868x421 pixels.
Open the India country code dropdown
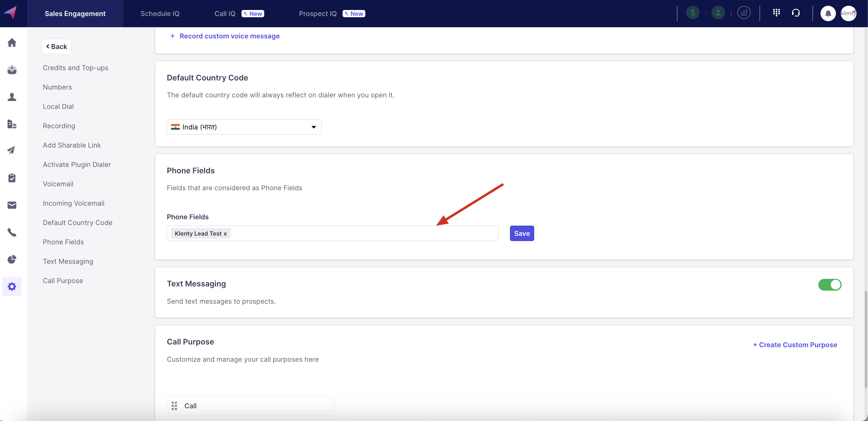coord(244,127)
